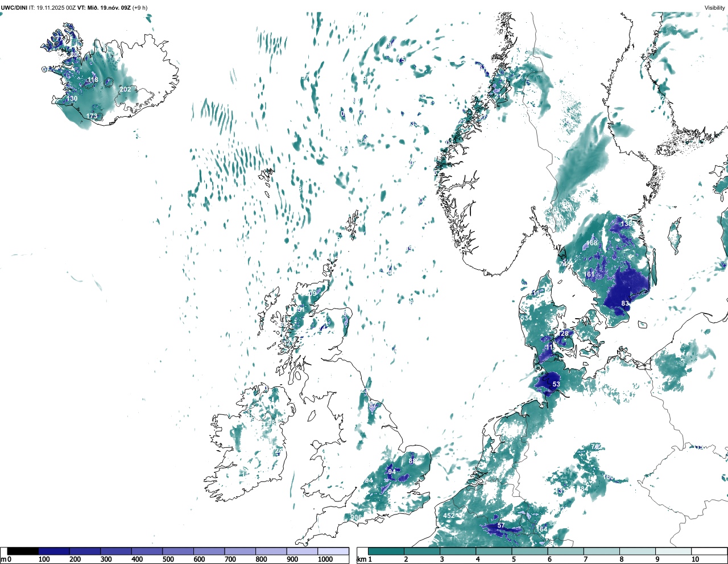Click the '164' visibility value near the bottom
The width and height of the screenshot is (728, 564).
click(542, 529)
